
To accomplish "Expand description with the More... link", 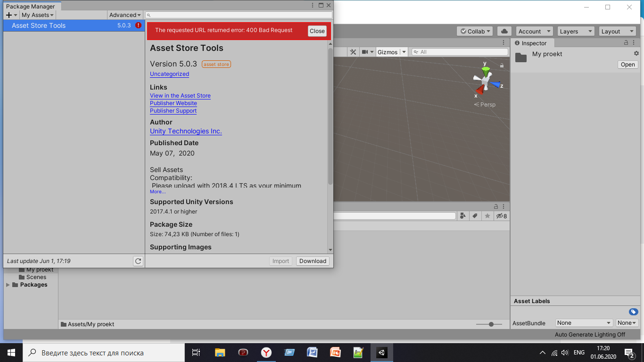I will [158, 192].
